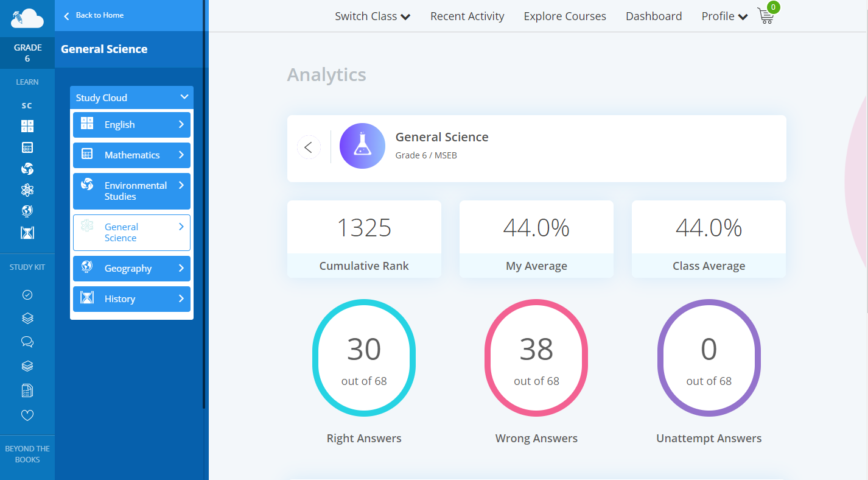The height and width of the screenshot is (480, 868).
Task: Open the chat bubbles icon in Study Kit
Action: (x=27, y=342)
